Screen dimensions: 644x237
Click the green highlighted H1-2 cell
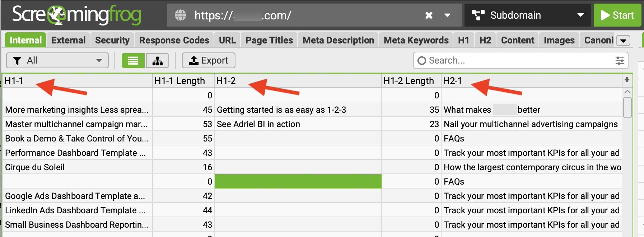[x=298, y=181]
